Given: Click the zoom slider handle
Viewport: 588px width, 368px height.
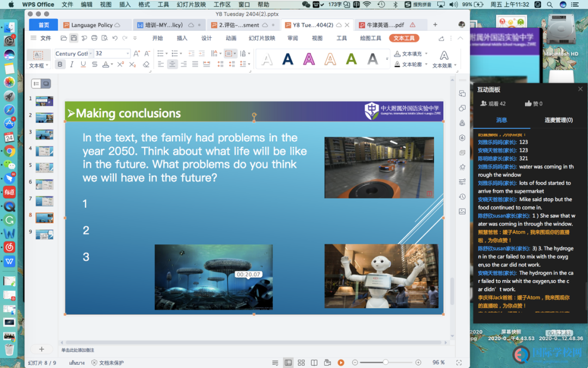Looking at the screenshot, I should (x=385, y=363).
